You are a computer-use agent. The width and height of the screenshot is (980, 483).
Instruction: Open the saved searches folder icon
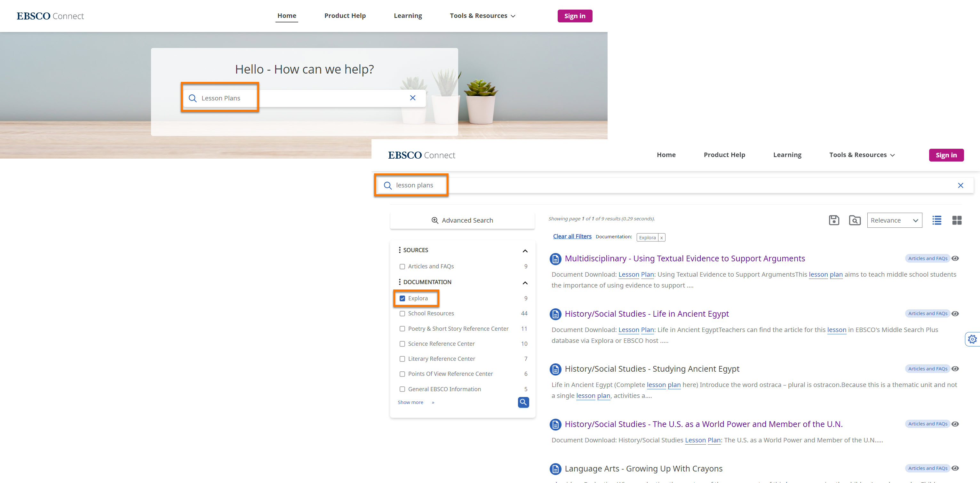point(855,220)
